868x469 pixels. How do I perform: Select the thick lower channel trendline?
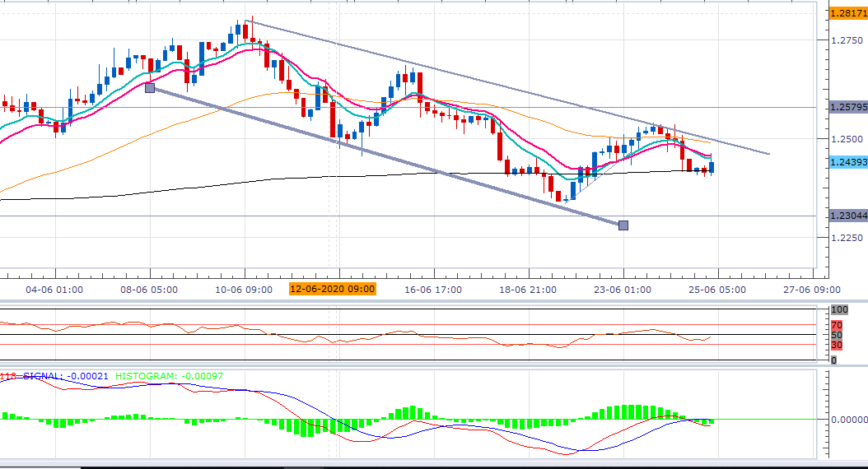click(386, 156)
